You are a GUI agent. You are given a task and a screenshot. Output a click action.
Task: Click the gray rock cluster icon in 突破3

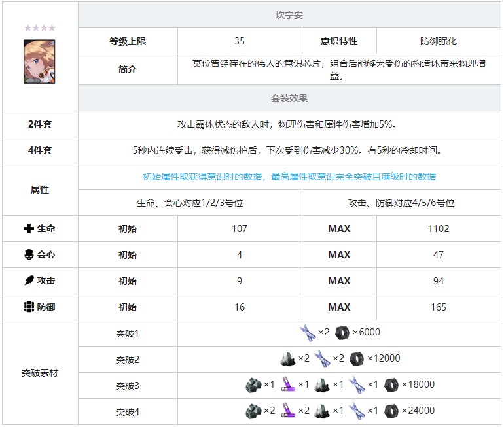coord(253,385)
